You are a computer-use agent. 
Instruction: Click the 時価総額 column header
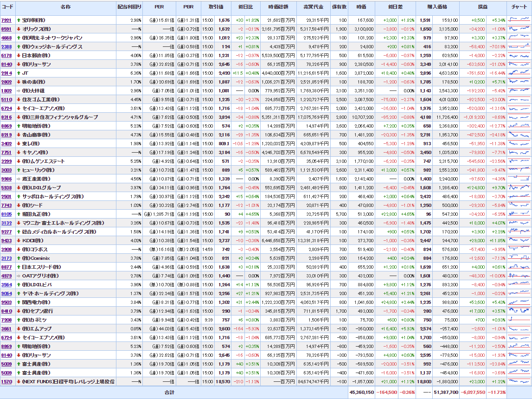coord(278,7)
